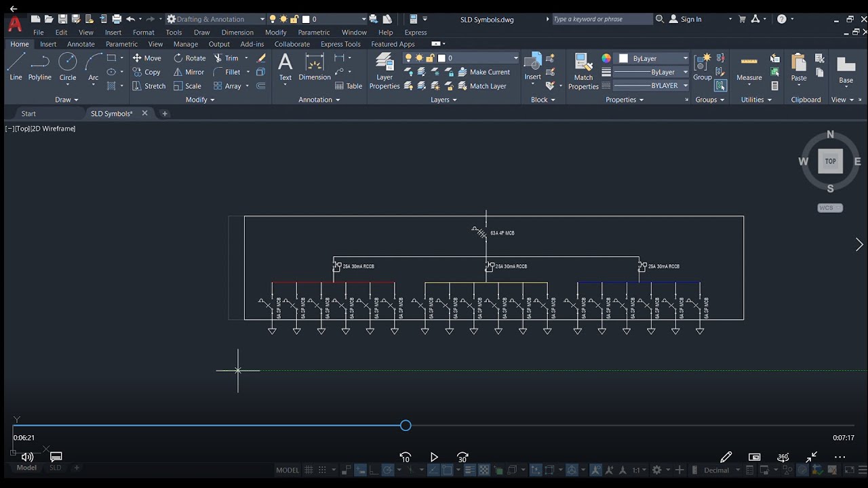868x488 pixels.
Task: Toggle snap mode in status bar
Action: [323, 470]
